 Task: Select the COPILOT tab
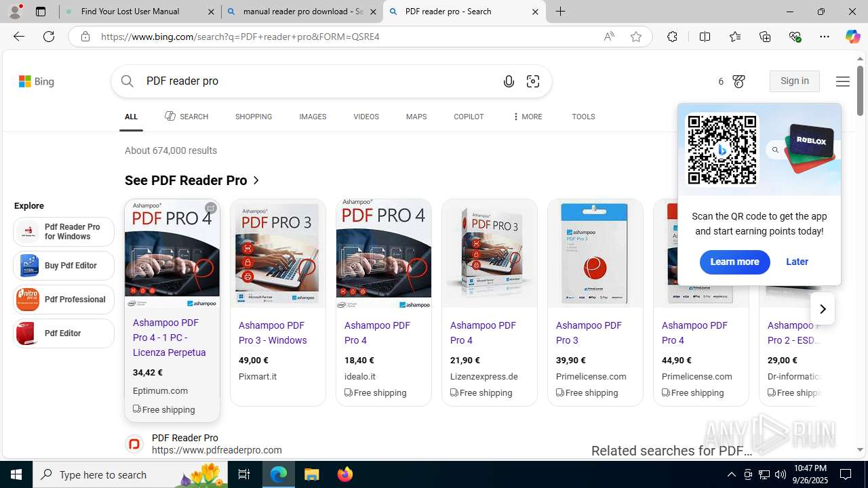tap(469, 117)
